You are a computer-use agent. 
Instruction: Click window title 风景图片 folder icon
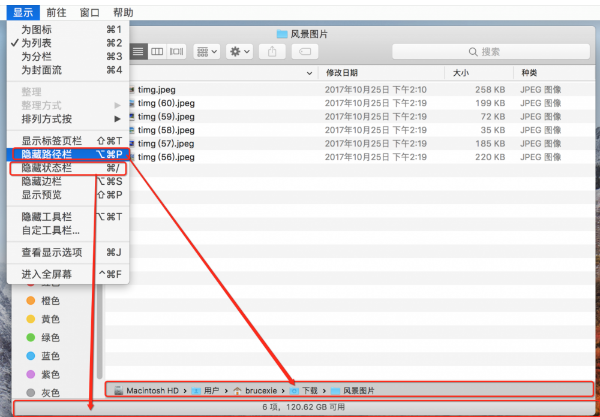[x=282, y=34]
